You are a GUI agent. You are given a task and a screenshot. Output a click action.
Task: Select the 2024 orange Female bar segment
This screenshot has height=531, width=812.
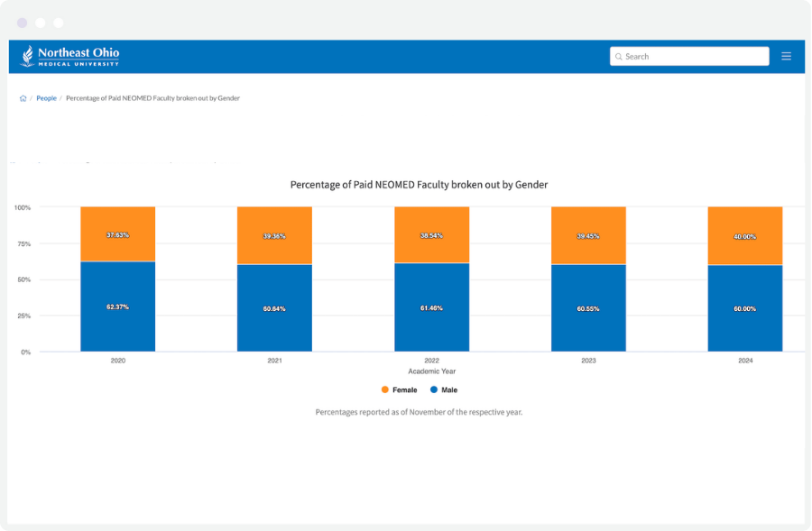click(745, 233)
